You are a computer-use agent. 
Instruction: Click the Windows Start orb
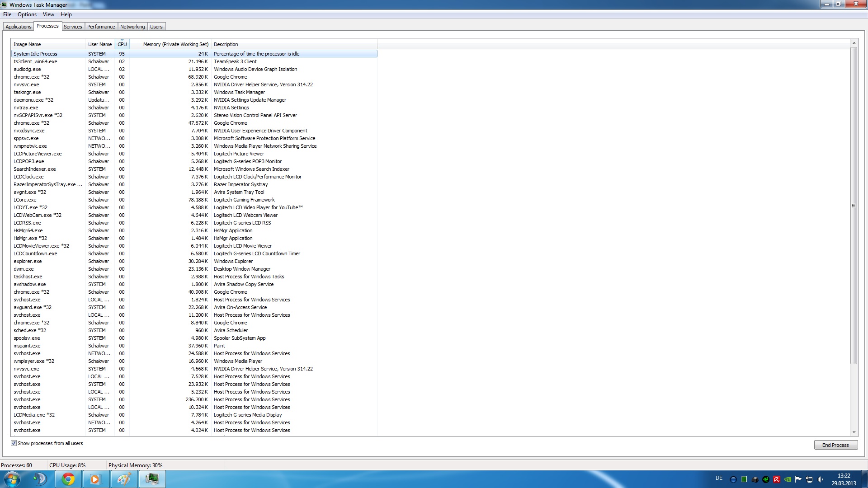pos(12,479)
